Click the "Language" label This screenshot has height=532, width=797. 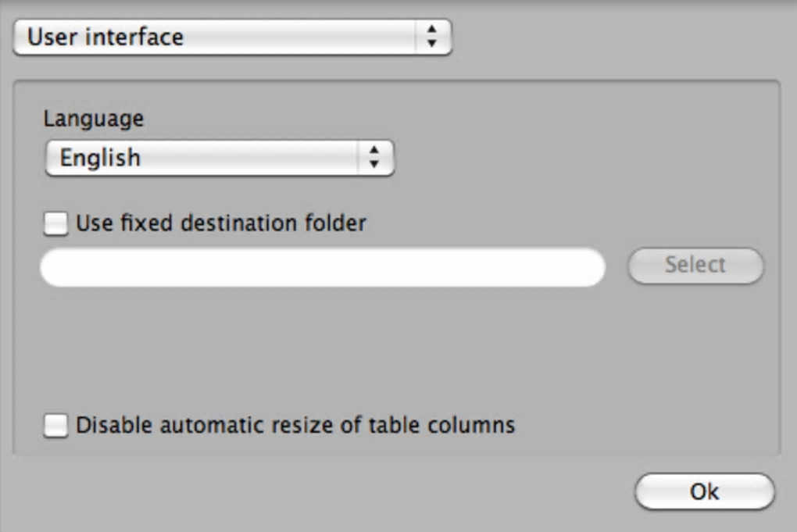pyautogui.click(x=93, y=119)
